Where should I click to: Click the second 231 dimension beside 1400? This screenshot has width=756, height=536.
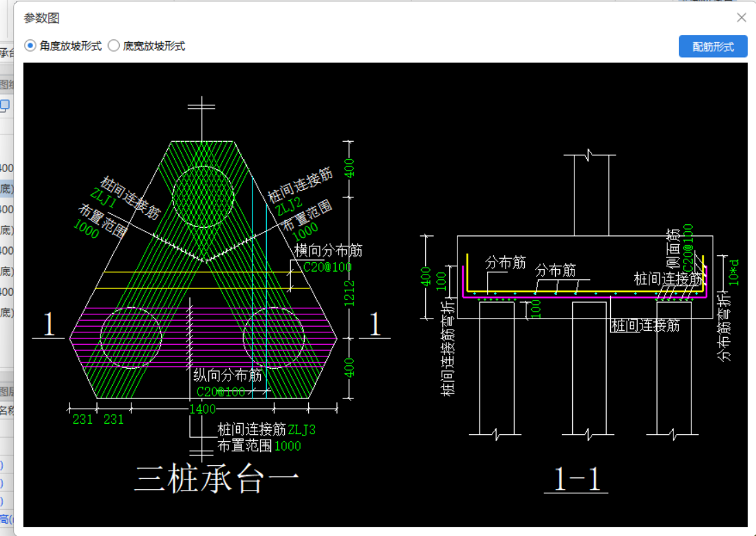tap(114, 420)
